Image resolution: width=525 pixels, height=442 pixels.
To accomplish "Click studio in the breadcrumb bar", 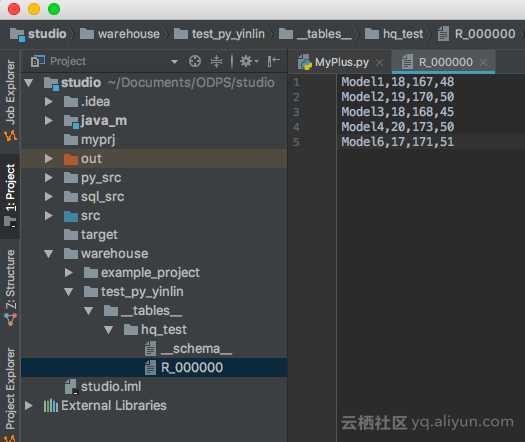I will click(38, 34).
